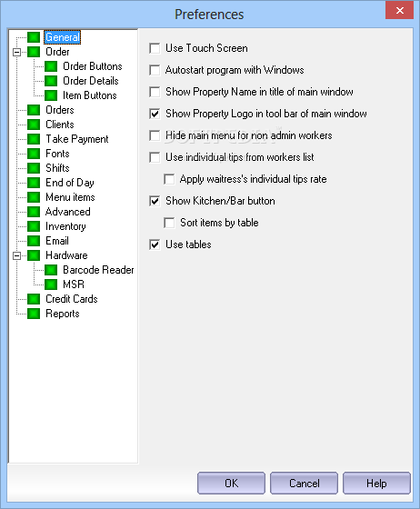Open the Order preferences page
Screen dimensions: 420x509
(57, 52)
